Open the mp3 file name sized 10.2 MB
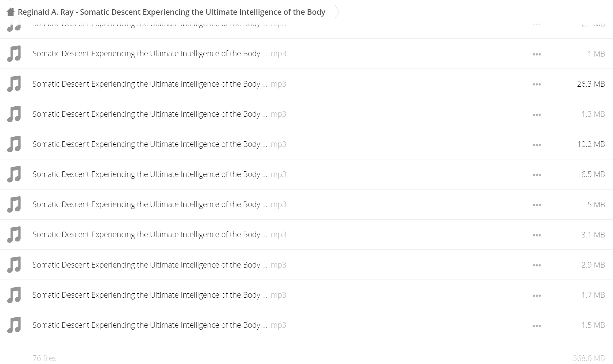This screenshot has width=613, height=364. coord(159,144)
